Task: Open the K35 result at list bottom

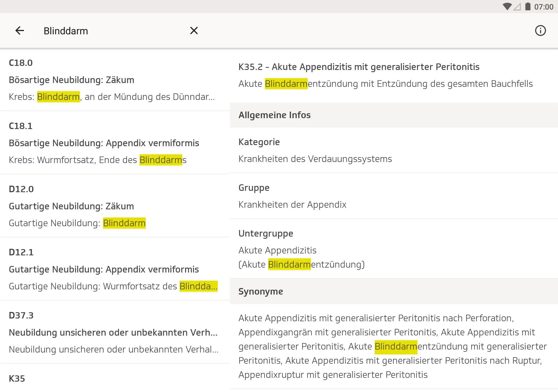Action: pos(115,378)
